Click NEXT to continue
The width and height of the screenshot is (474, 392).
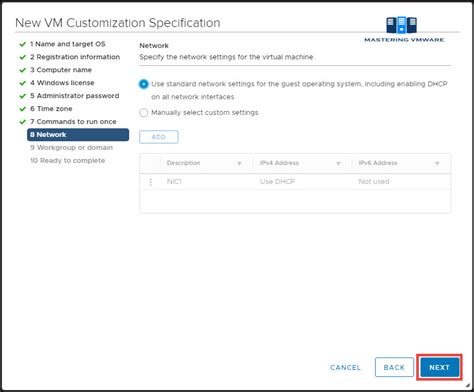click(439, 367)
